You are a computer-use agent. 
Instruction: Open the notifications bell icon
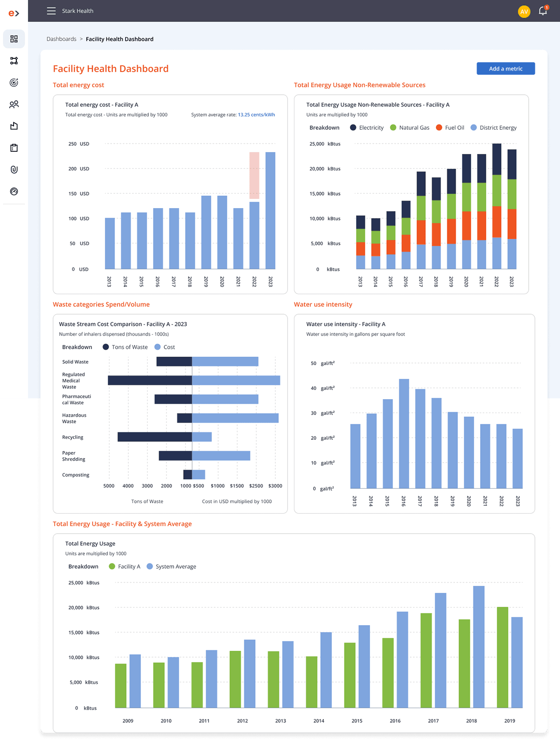tap(543, 11)
